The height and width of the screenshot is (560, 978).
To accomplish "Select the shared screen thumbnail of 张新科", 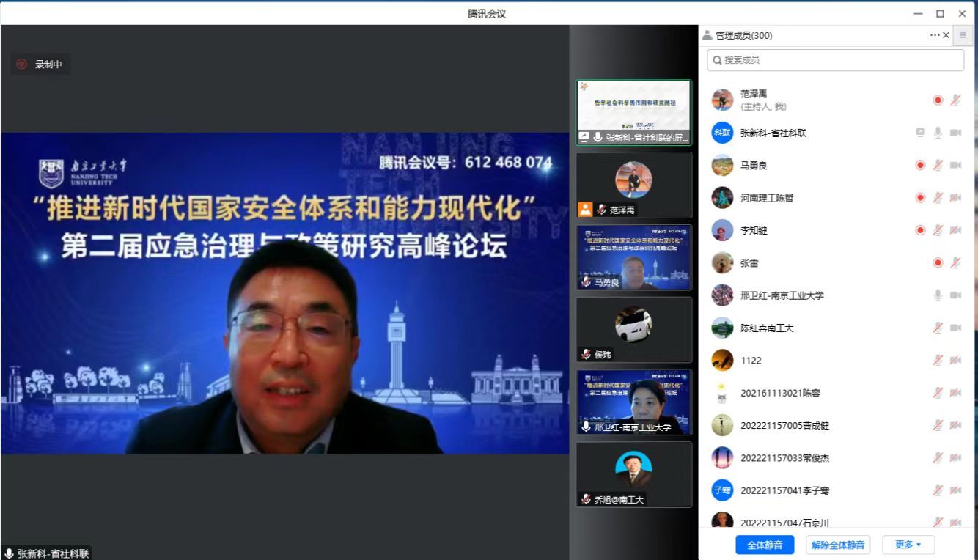I will click(x=633, y=112).
